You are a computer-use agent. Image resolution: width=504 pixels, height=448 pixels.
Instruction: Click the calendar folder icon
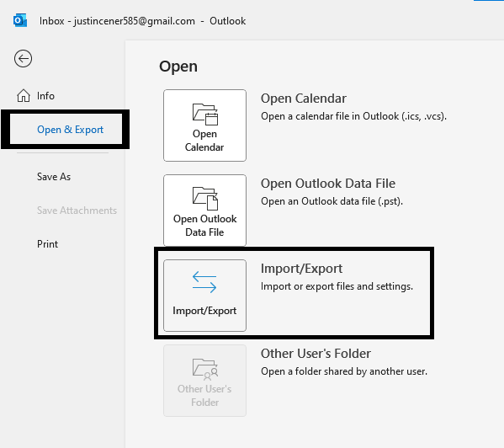pos(205,115)
